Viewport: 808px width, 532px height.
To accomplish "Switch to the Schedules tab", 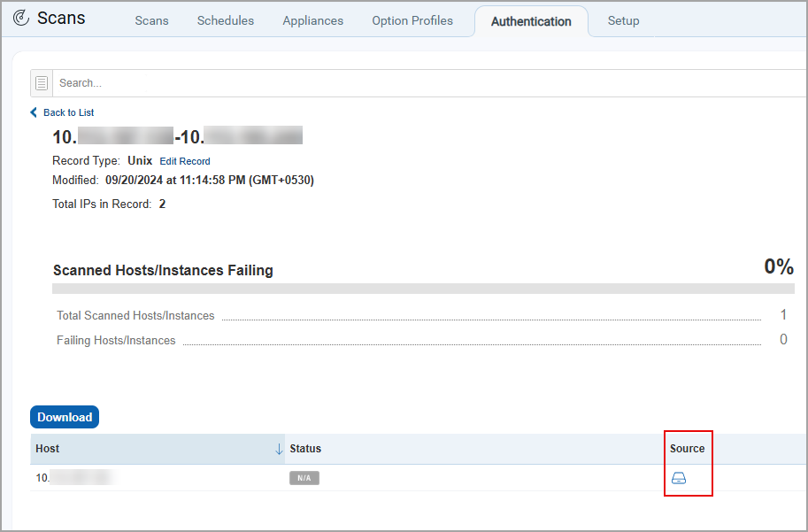I will point(225,20).
